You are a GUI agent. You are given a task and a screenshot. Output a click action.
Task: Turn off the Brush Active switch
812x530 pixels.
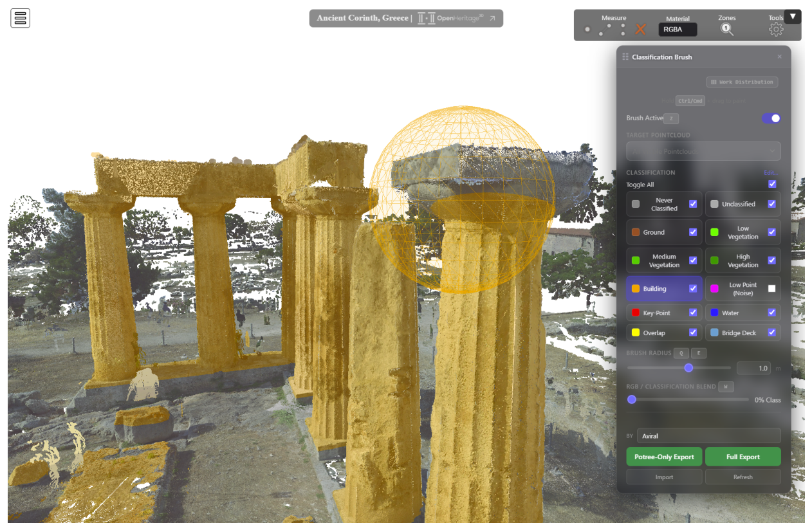click(x=771, y=118)
